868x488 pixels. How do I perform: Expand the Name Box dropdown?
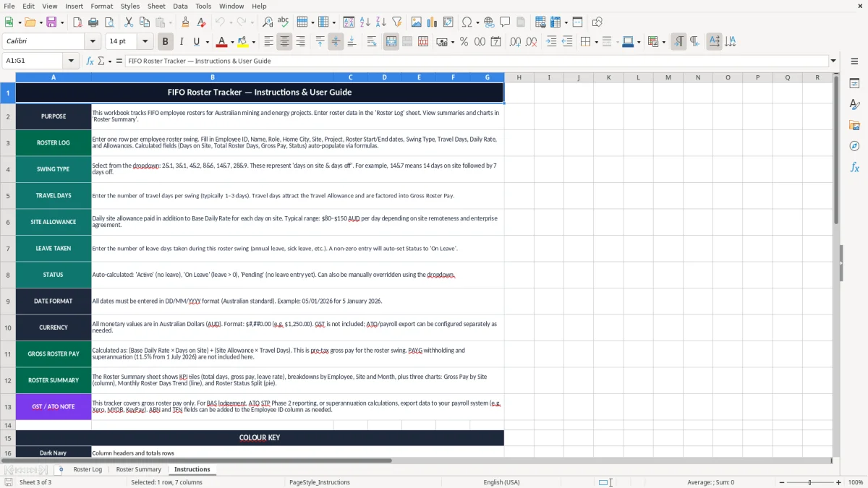click(71, 61)
